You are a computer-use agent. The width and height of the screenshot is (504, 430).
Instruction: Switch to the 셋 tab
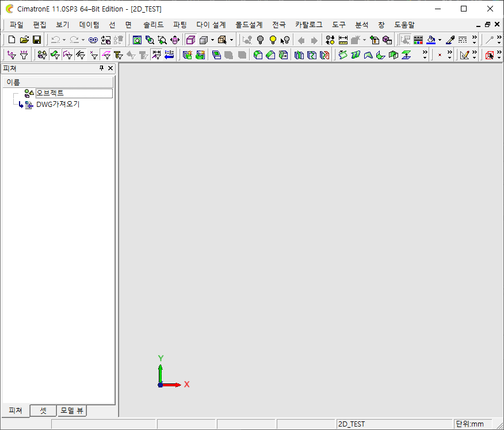pyautogui.click(x=43, y=410)
